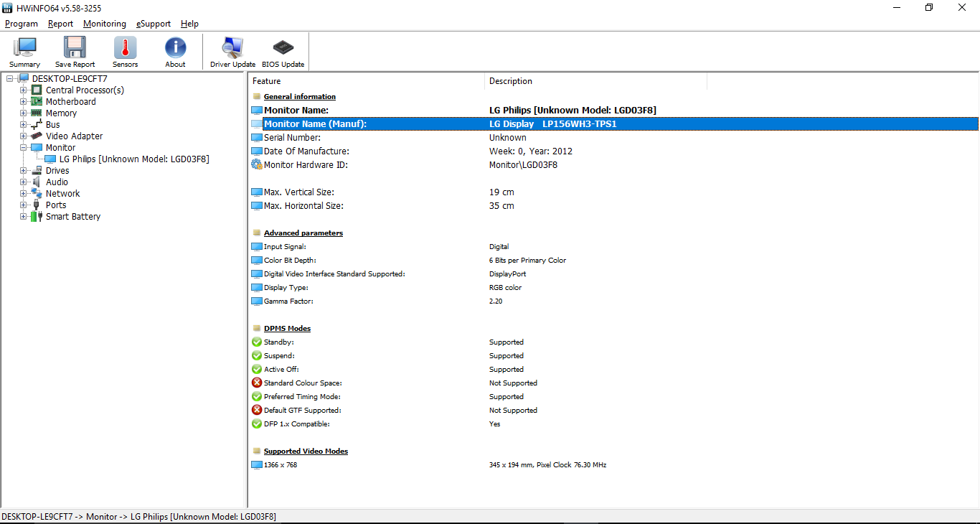Click the About info icon

point(175,48)
